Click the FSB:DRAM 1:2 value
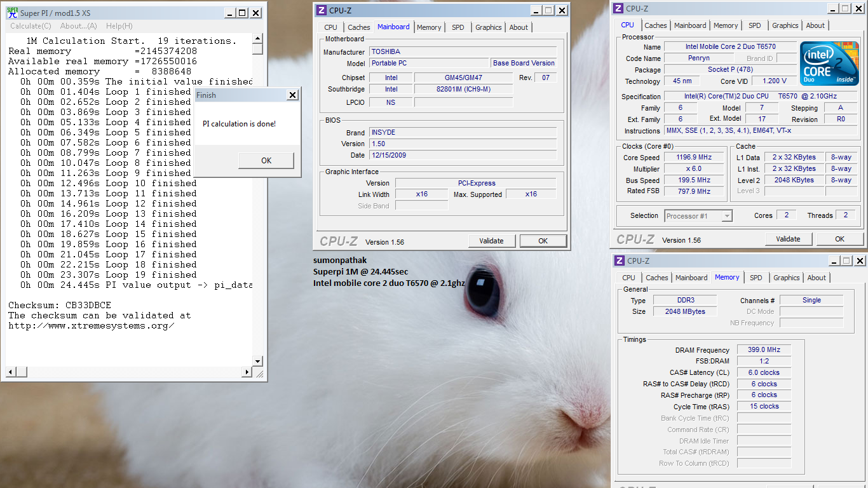Screen dimensions: 868x488 click(x=764, y=361)
